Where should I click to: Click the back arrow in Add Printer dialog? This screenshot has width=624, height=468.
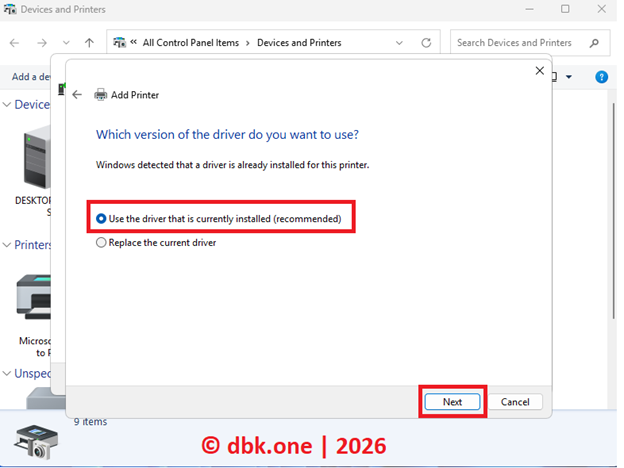(x=77, y=95)
